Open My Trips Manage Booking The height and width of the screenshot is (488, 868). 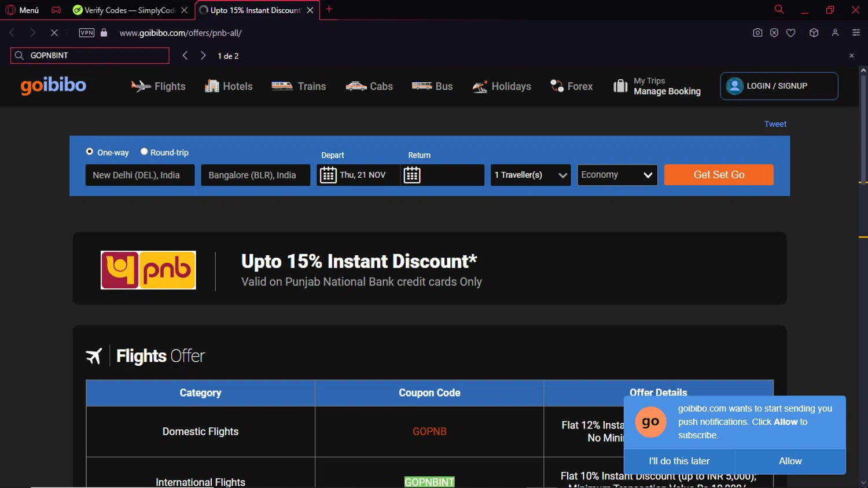tap(657, 86)
